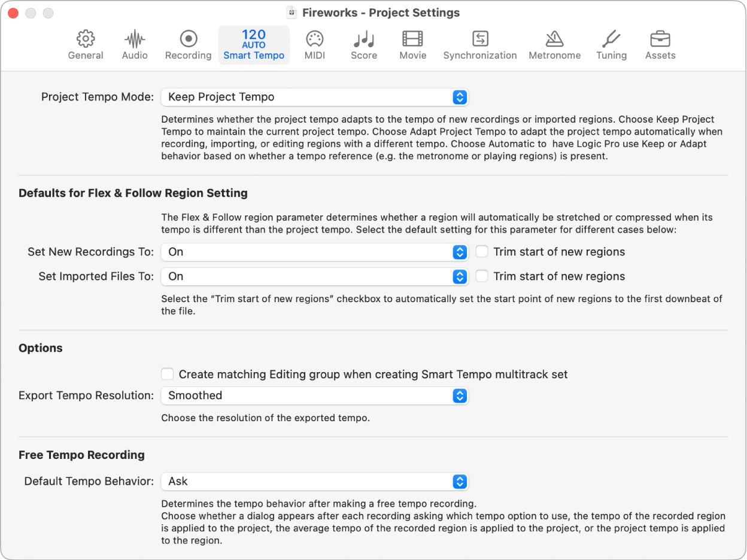Click the Score settings icon
Screen dimensions: 747x560
[x=363, y=45]
